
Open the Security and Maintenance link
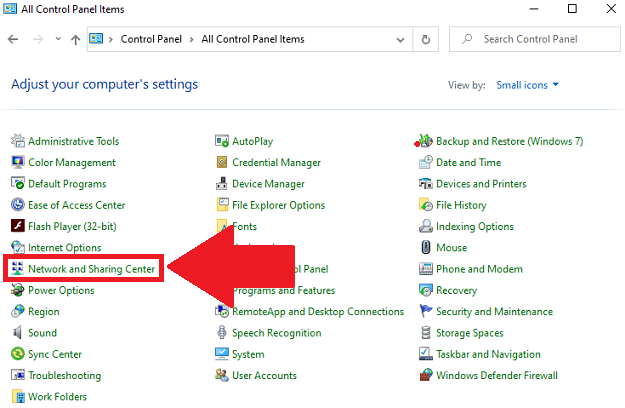coord(494,312)
